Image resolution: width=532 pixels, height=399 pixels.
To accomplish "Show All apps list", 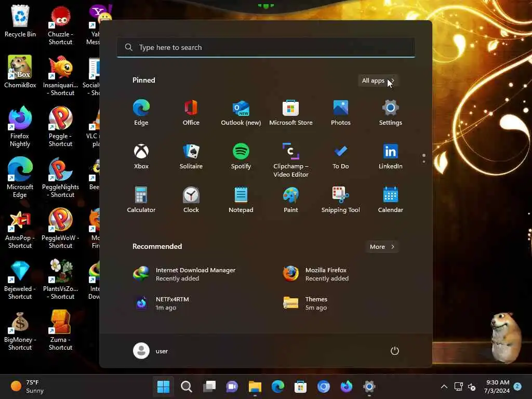I will [378, 81].
